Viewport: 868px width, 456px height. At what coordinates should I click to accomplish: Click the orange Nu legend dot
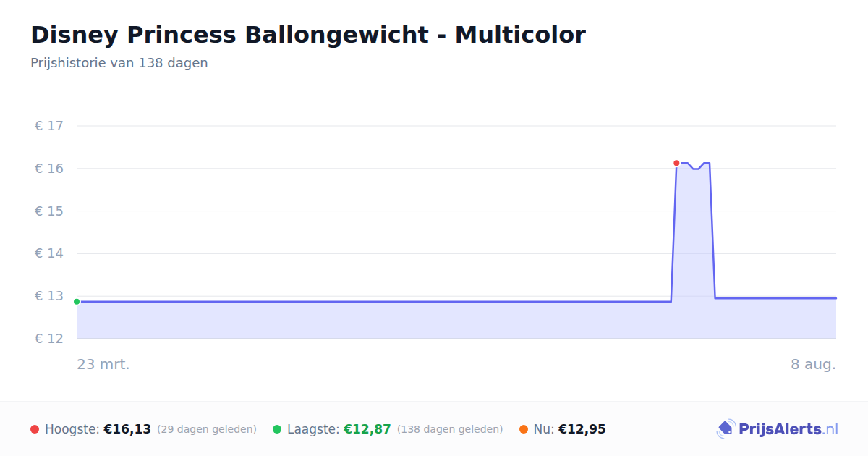pos(524,429)
